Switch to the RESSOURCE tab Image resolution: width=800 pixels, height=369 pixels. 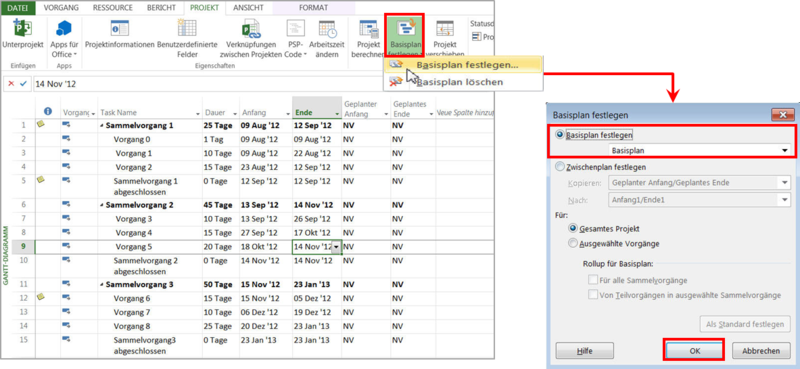(113, 8)
